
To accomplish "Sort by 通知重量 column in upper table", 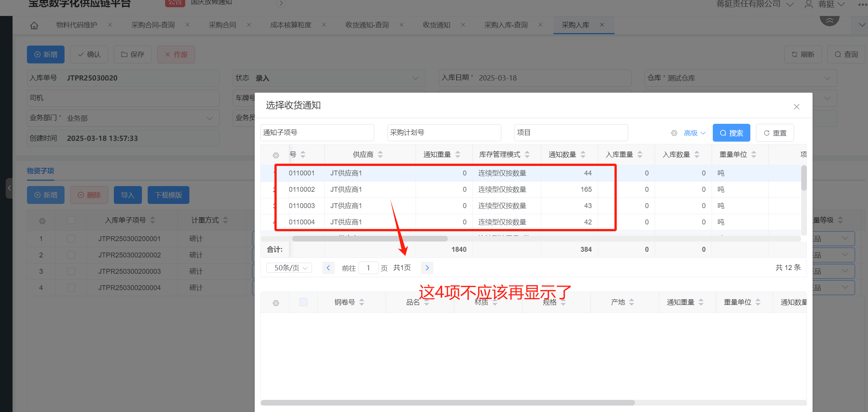I will [x=458, y=155].
